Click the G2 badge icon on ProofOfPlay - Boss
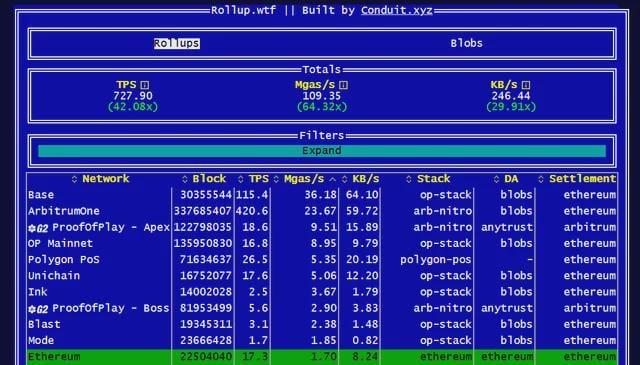This screenshot has height=365, width=640. click(x=38, y=309)
